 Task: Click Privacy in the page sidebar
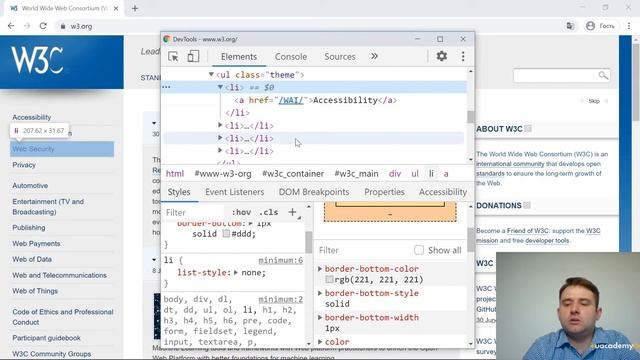click(24, 165)
